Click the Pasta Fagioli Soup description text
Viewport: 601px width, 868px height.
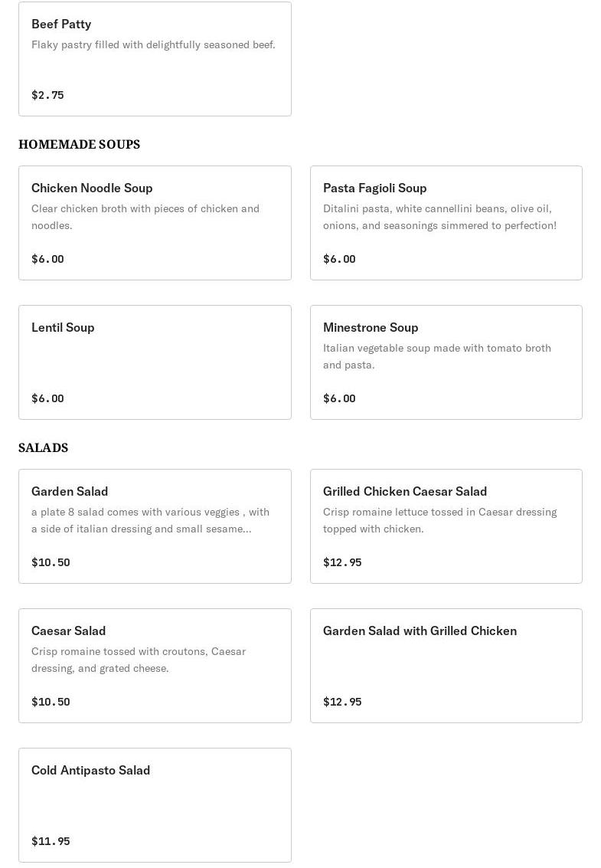[439, 217]
